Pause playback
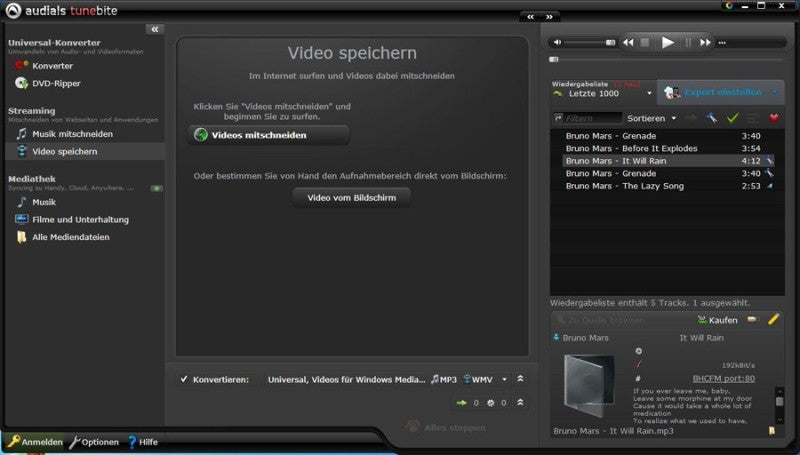800x455 pixels. pos(688,42)
